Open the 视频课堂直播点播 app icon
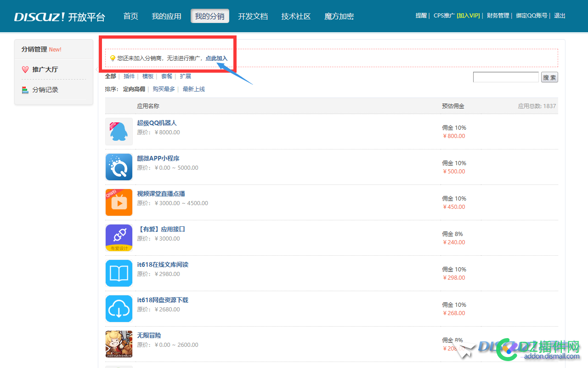The width and height of the screenshot is (588, 368). click(119, 202)
